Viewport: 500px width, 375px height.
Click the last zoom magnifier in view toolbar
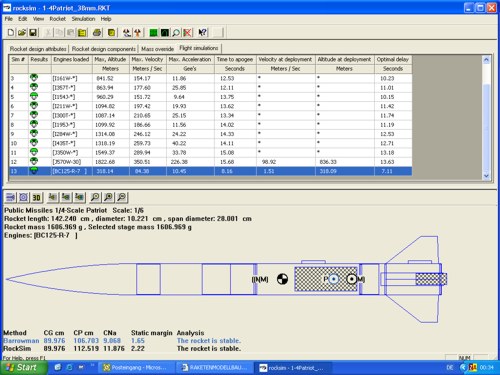point(122,197)
